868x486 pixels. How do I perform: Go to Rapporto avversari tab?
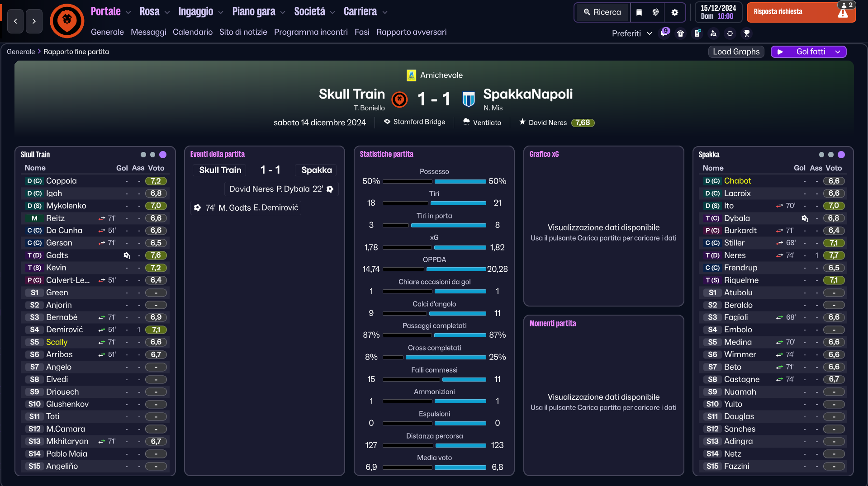coord(411,32)
